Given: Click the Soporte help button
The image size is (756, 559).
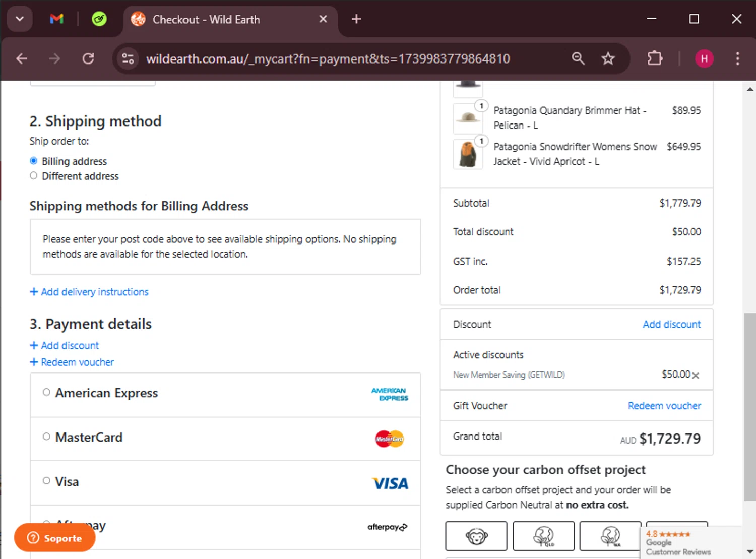Looking at the screenshot, I should 55,538.
